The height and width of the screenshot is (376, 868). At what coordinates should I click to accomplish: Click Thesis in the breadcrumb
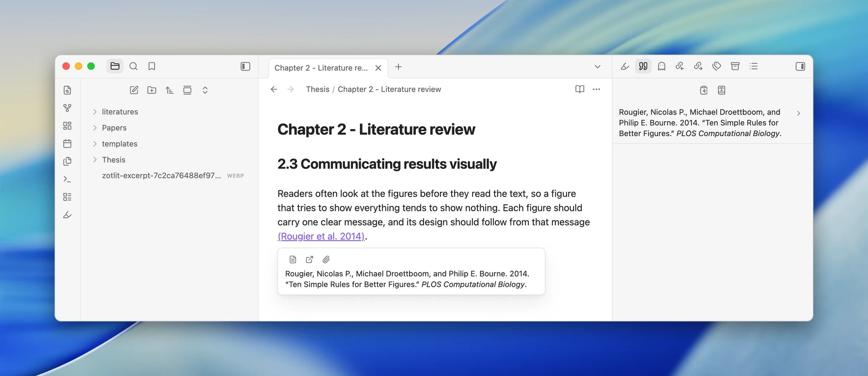[x=317, y=89]
